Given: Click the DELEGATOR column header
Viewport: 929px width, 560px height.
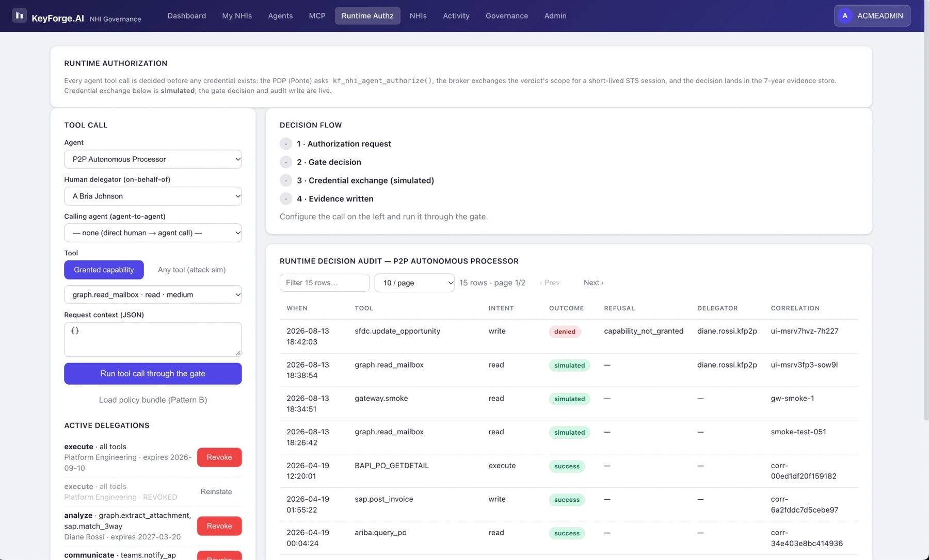Looking at the screenshot, I should point(717,308).
